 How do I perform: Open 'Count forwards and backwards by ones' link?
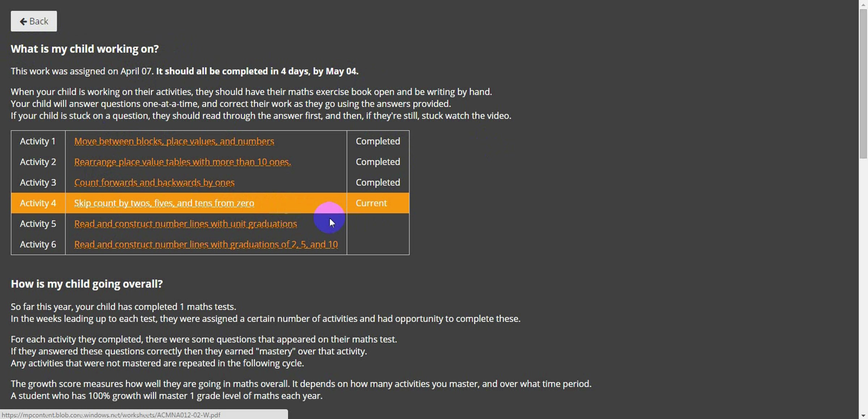point(154,182)
